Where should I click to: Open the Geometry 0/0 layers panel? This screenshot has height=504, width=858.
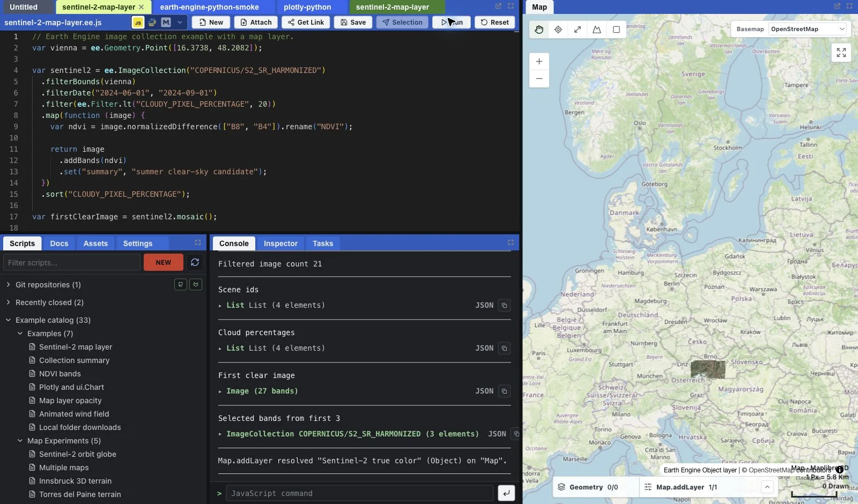coord(594,487)
